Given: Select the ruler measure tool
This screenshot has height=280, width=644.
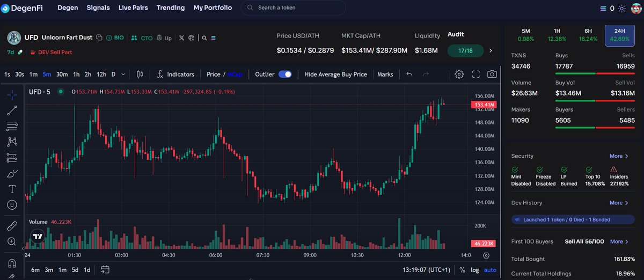Looking at the screenshot, I should 12,226.
